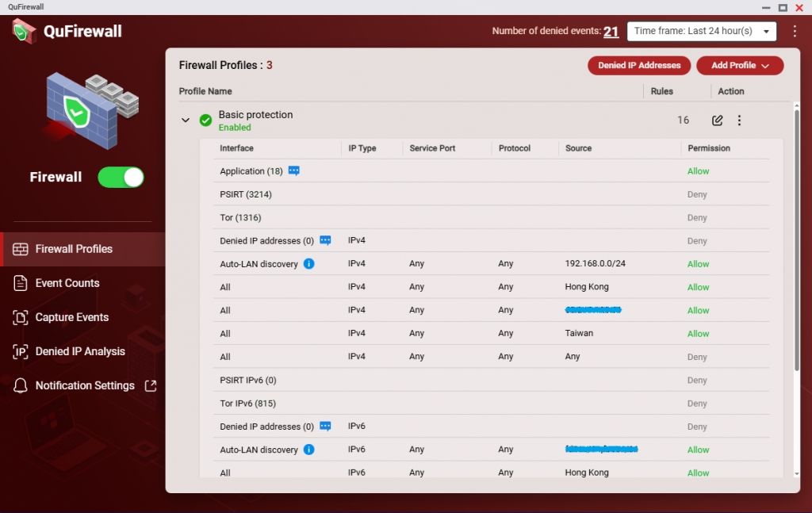This screenshot has width=812, height=513.
Task: Click the Profile Name column header
Action: pos(205,91)
